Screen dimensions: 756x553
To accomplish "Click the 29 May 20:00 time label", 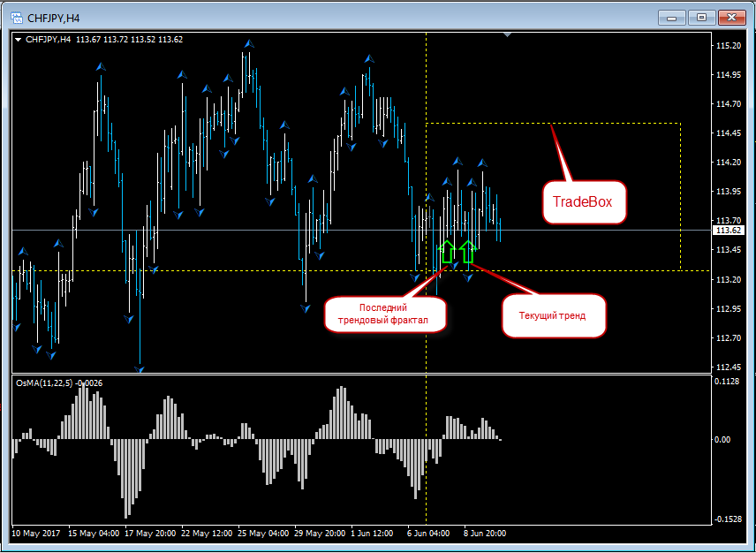I will [320, 534].
